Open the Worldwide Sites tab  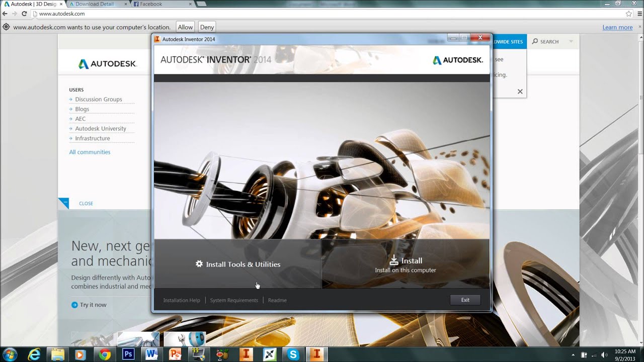click(509, 42)
